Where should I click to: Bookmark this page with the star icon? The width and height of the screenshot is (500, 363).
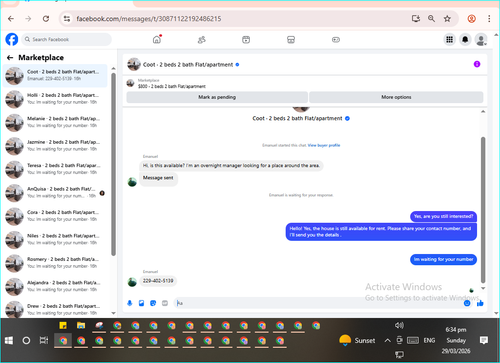[x=447, y=19]
